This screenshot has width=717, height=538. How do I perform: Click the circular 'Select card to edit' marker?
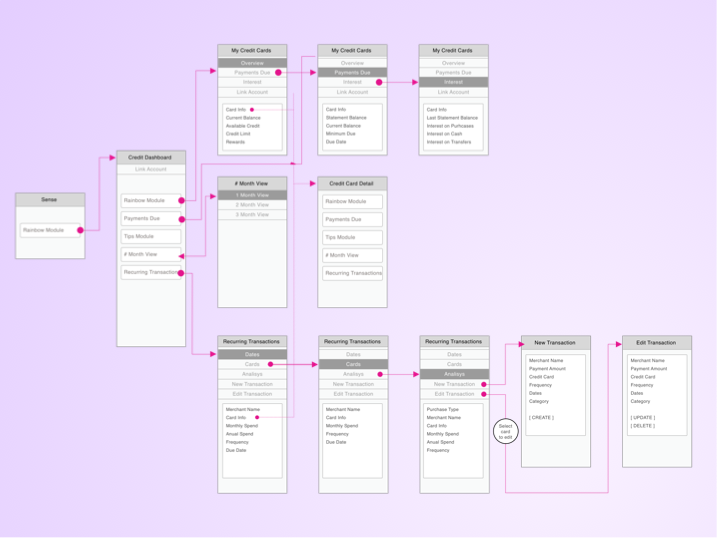(507, 433)
